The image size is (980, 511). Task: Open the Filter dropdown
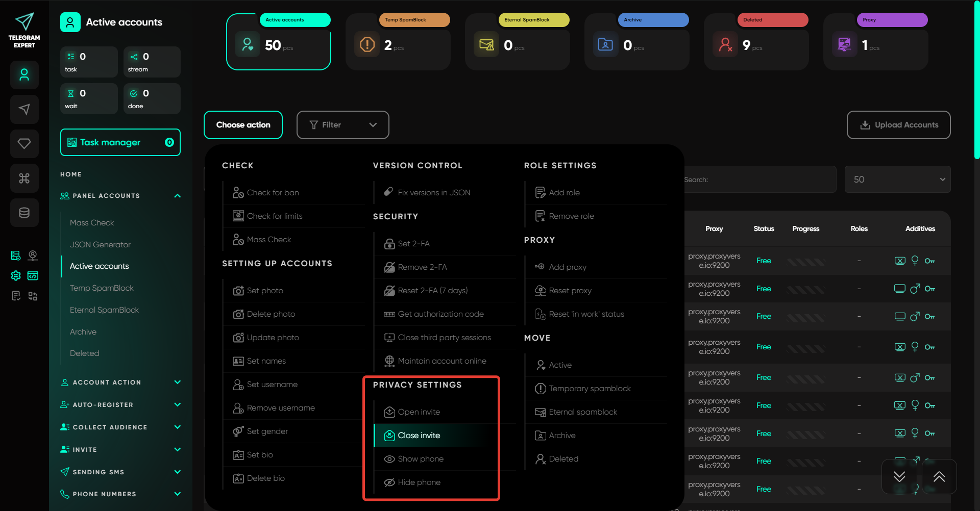click(342, 125)
